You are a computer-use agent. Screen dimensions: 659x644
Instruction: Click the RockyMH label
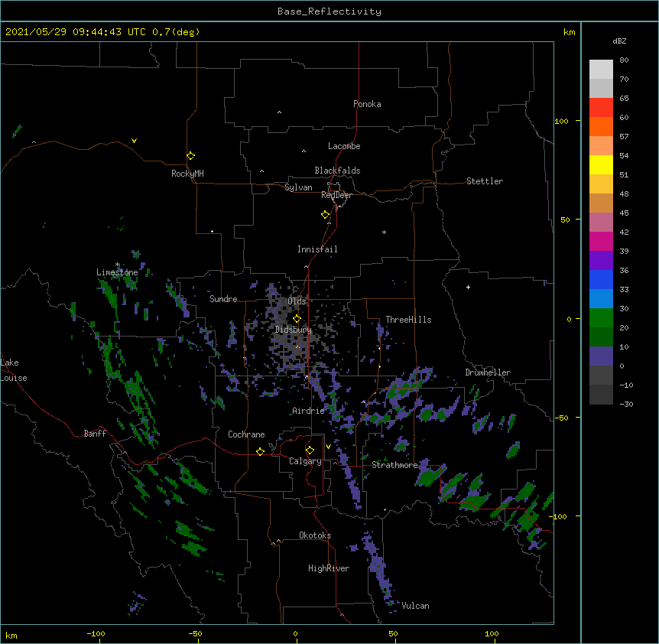coord(187,173)
